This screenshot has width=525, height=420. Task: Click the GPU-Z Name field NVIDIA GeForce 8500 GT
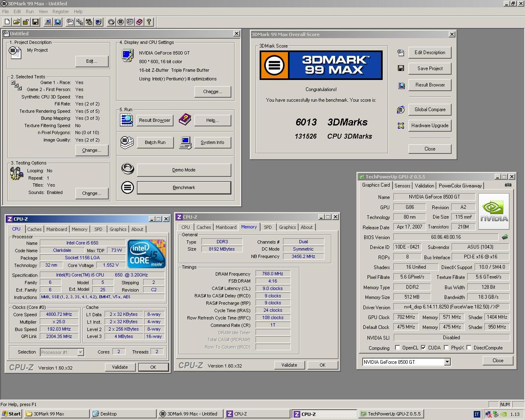[x=434, y=197]
